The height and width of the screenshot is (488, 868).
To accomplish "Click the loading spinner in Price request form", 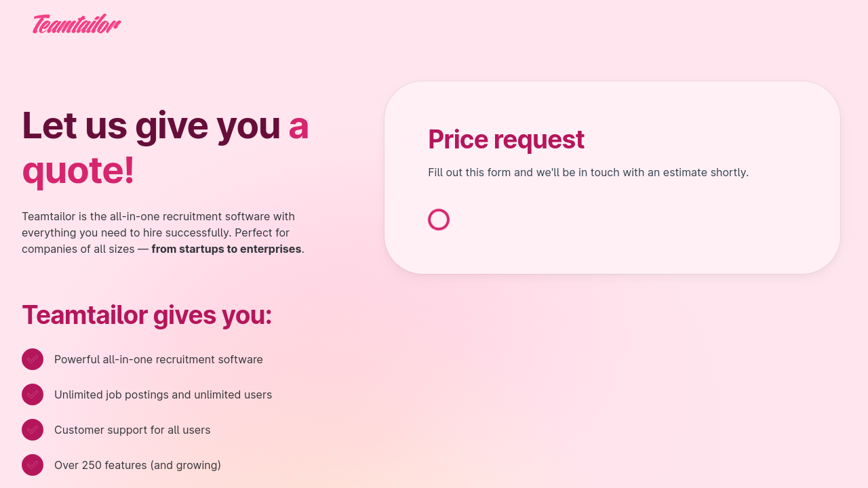I will point(439,220).
